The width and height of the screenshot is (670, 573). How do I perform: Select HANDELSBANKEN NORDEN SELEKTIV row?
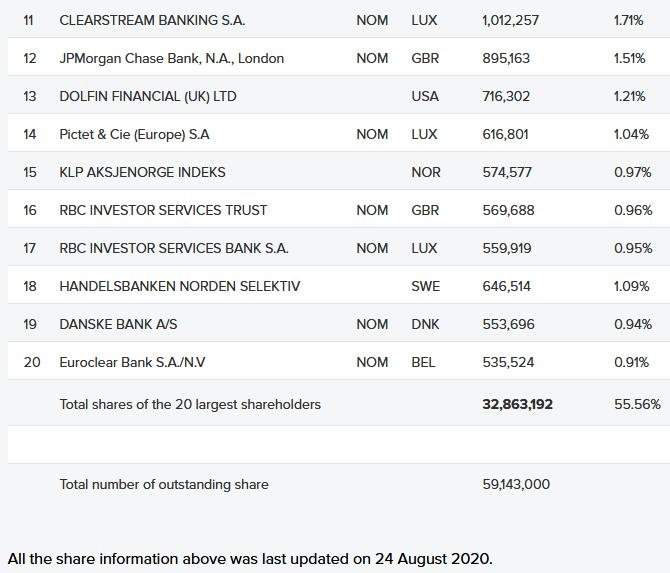point(180,286)
